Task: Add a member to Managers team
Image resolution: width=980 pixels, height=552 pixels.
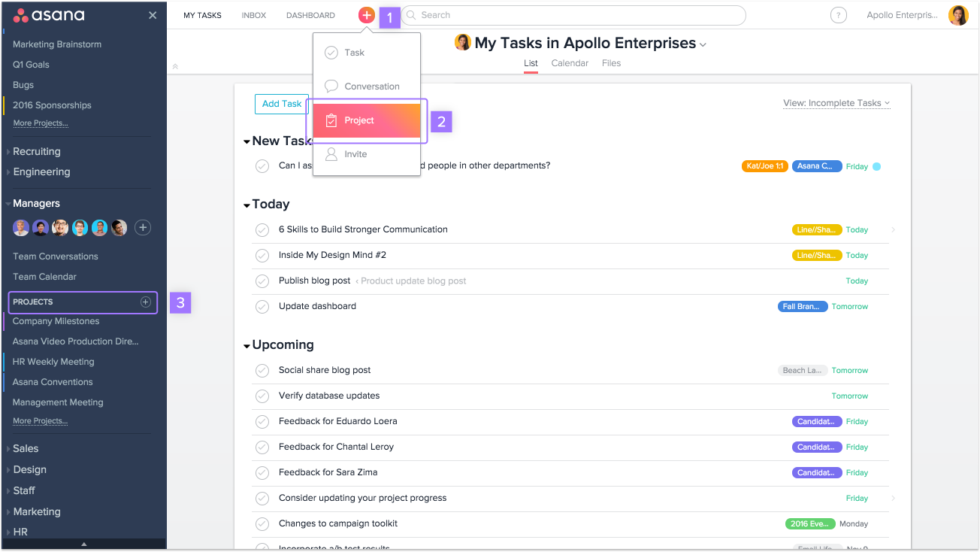Action: click(x=143, y=228)
